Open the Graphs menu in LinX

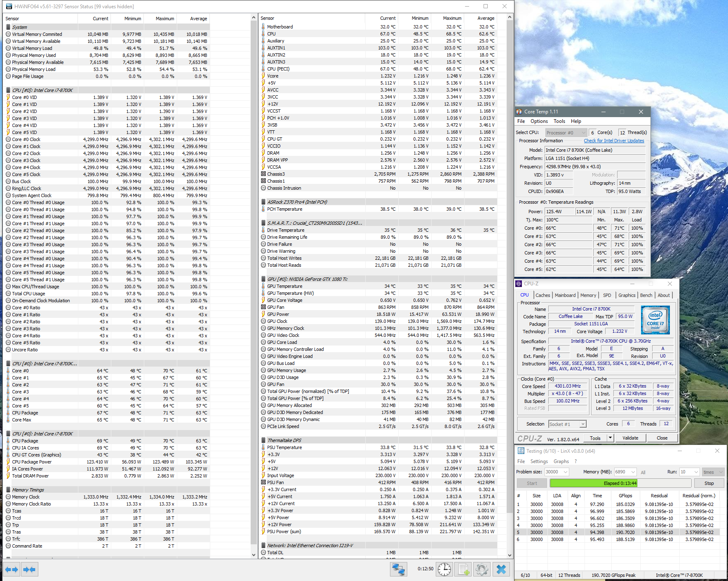(561, 461)
